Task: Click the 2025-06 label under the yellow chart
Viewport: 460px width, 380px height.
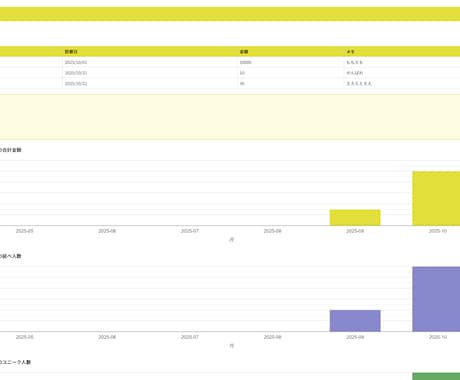Action: [107, 231]
